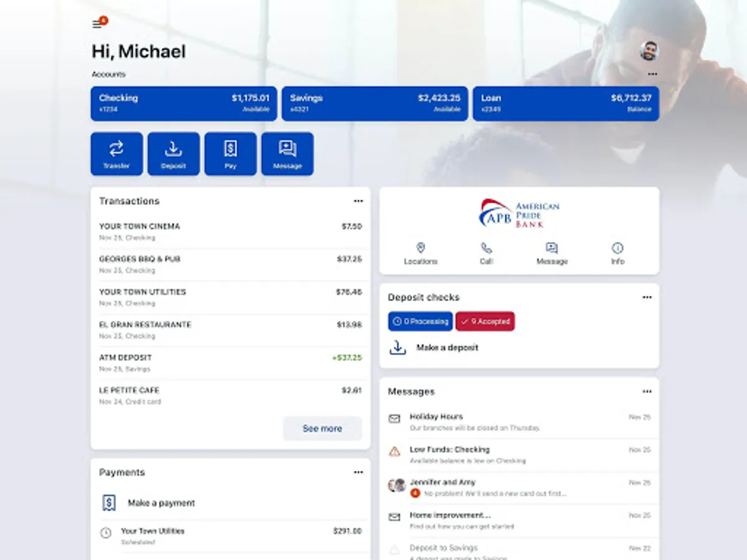Screen dimensions: 747x560
Task: Click the Checking $1,175.01 available balance
Action: coord(250,103)
